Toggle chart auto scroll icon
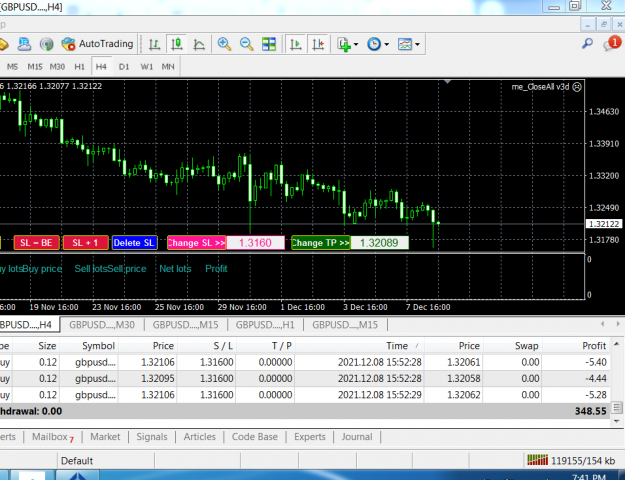The height and width of the screenshot is (480, 625). point(295,44)
